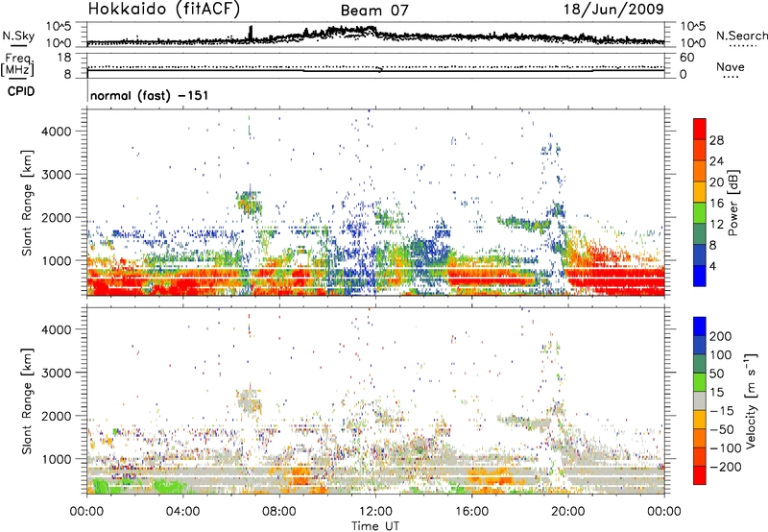Click the green echo patch near 2300 km at 07:00
The image size is (768, 532).
pyautogui.click(x=250, y=203)
